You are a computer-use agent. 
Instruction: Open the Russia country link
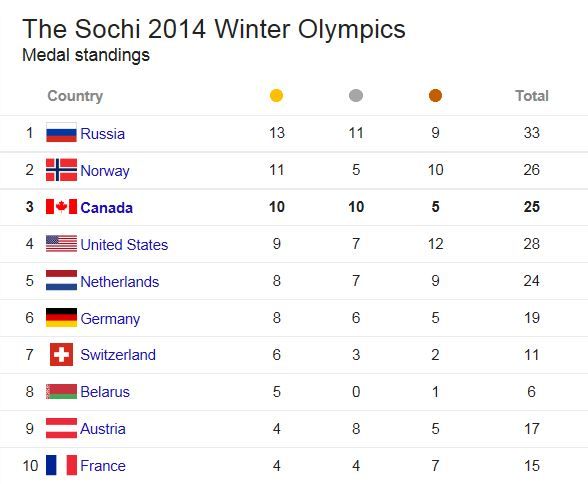(102, 133)
